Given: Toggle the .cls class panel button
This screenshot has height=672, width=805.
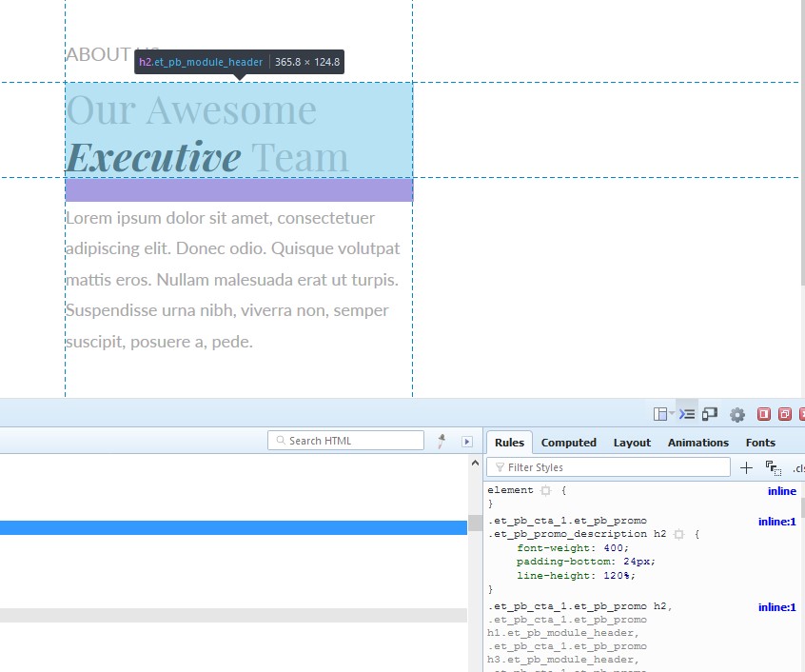Looking at the screenshot, I should tap(797, 467).
